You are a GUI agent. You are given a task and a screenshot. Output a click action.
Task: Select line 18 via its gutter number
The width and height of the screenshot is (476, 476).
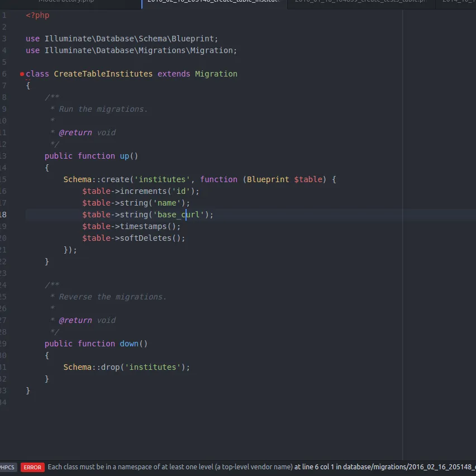(3, 215)
